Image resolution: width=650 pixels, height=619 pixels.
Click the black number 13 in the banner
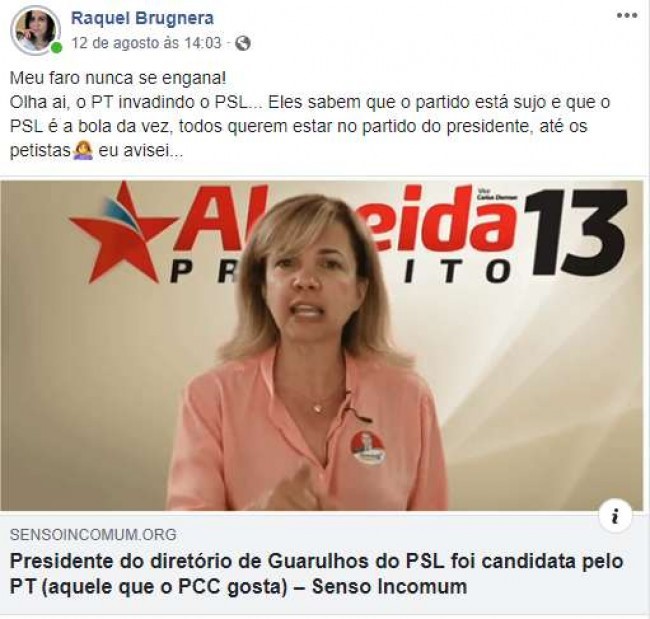[575, 232]
